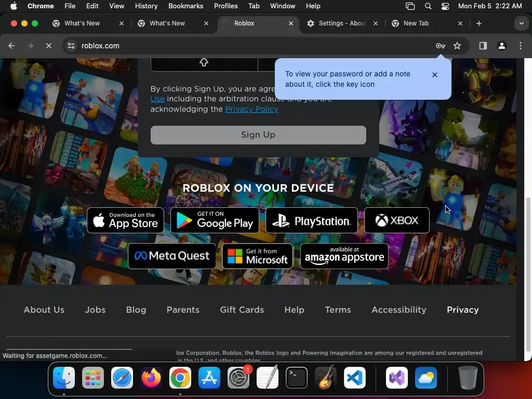Viewport: 532px width, 399px height.
Task: Open the Amazon Appstore badge
Action: point(344,256)
